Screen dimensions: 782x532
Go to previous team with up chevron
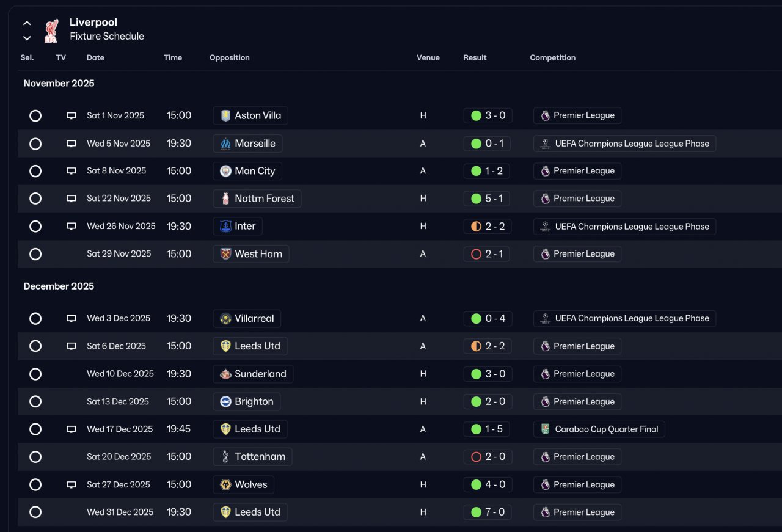[x=27, y=23]
